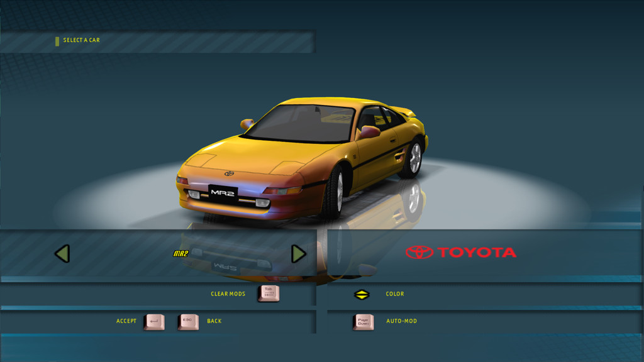Click the yellow MR2 car name
This screenshot has width=644, height=362.
tap(181, 254)
